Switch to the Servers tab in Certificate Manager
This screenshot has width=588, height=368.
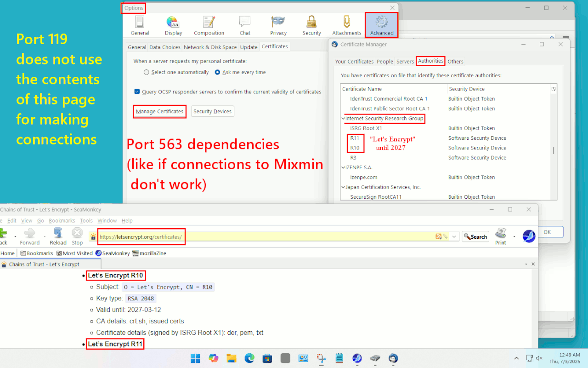[405, 62]
